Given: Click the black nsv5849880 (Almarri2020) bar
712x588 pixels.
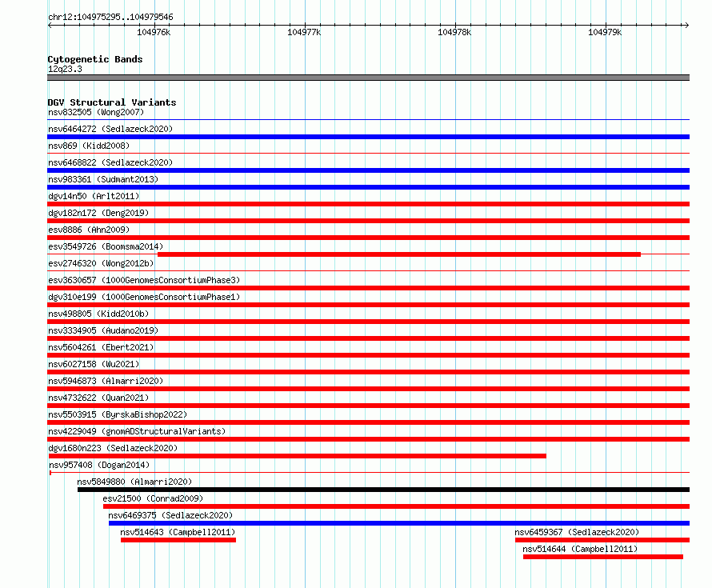Looking at the screenshot, I should [384, 490].
